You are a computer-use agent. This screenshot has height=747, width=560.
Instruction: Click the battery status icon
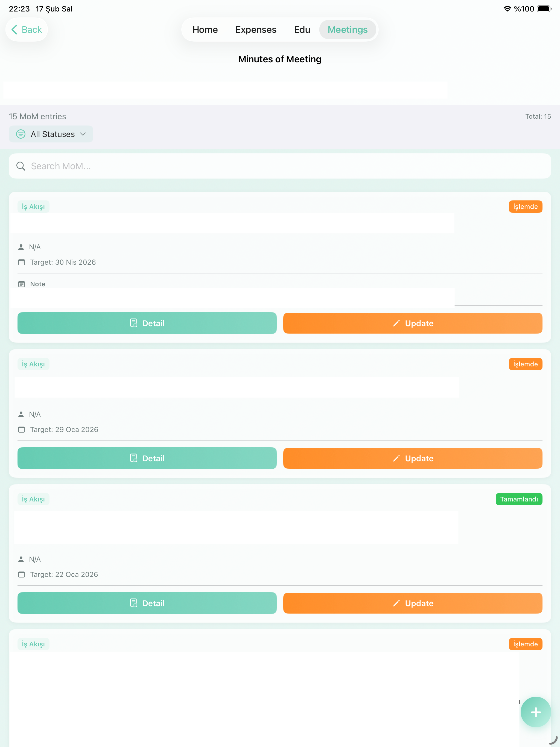tap(544, 9)
